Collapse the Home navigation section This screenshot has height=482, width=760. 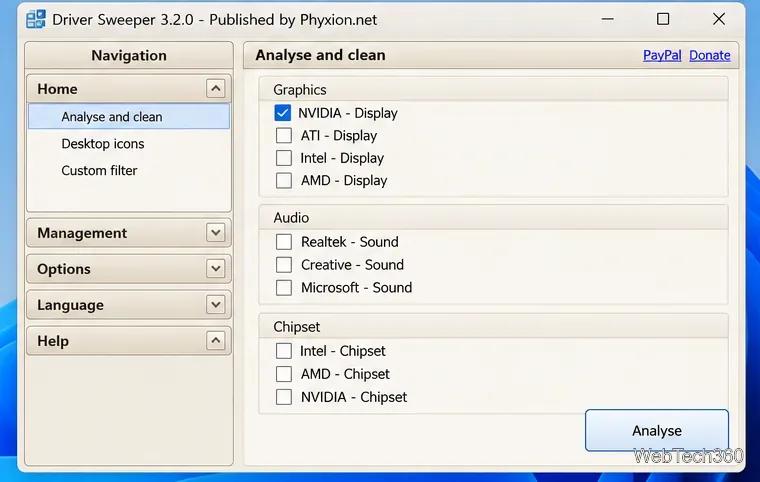click(x=216, y=89)
